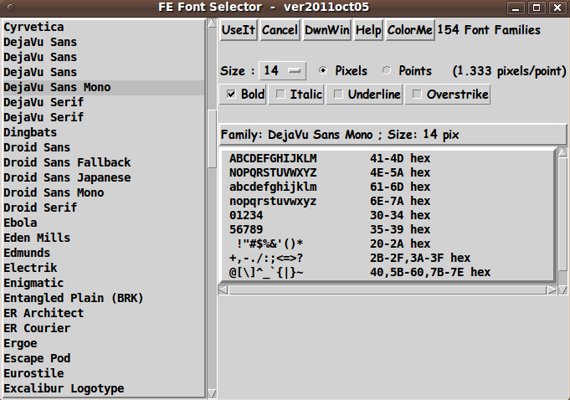Viewport: 570px width, 400px height.
Task: Select the Enigmatic font
Action: pos(103,283)
